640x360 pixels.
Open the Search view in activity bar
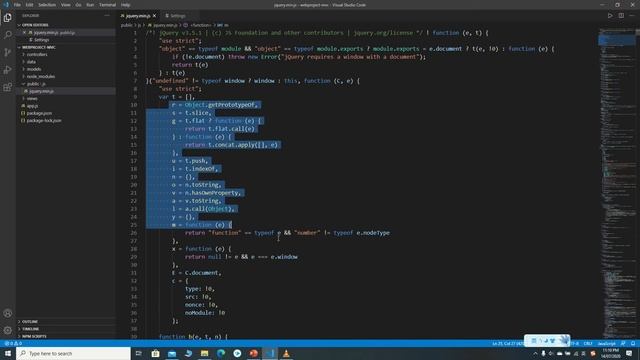pyautogui.click(x=7, y=35)
